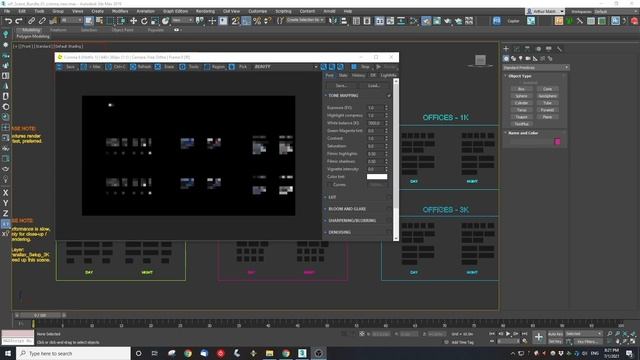Select Lights category in Create panel
640x360 pixels.
pyautogui.click(x=520, y=58)
